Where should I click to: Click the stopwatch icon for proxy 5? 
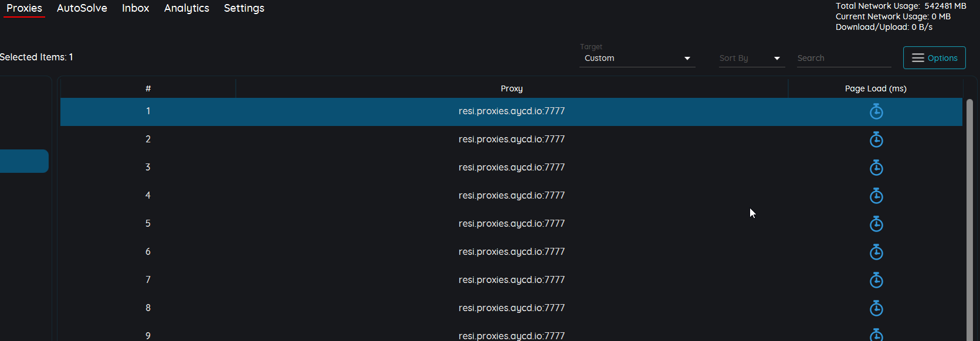(x=876, y=224)
